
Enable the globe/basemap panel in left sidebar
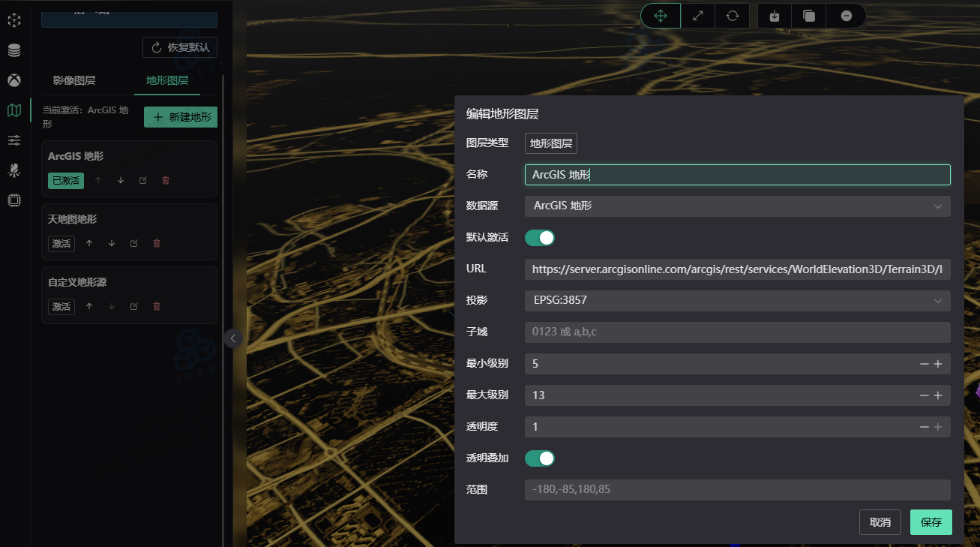point(13,80)
